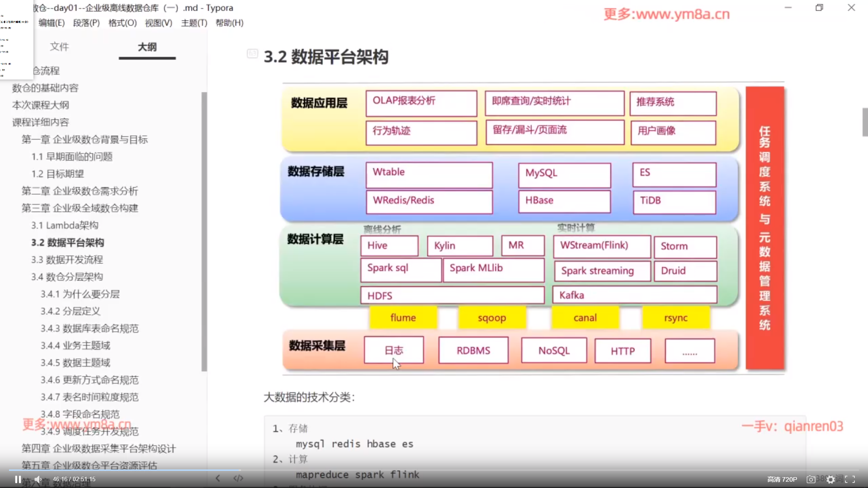
Task: Open 帮助(H) menu
Action: [229, 23]
